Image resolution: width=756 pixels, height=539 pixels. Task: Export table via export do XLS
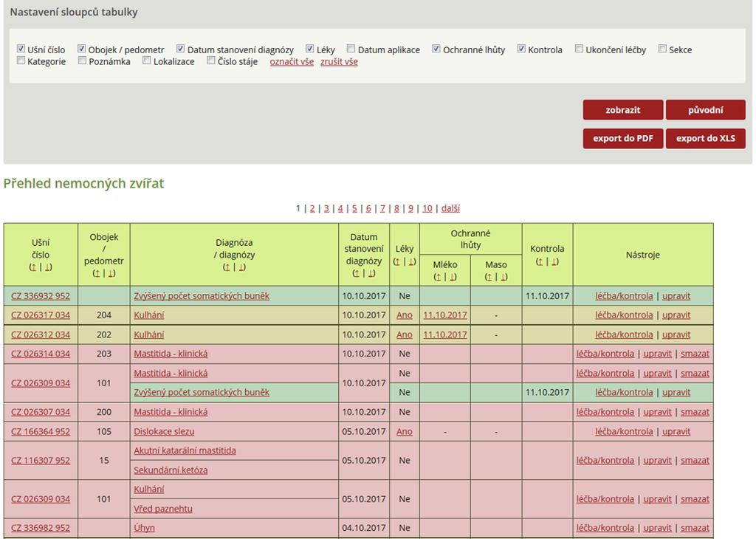[705, 138]
